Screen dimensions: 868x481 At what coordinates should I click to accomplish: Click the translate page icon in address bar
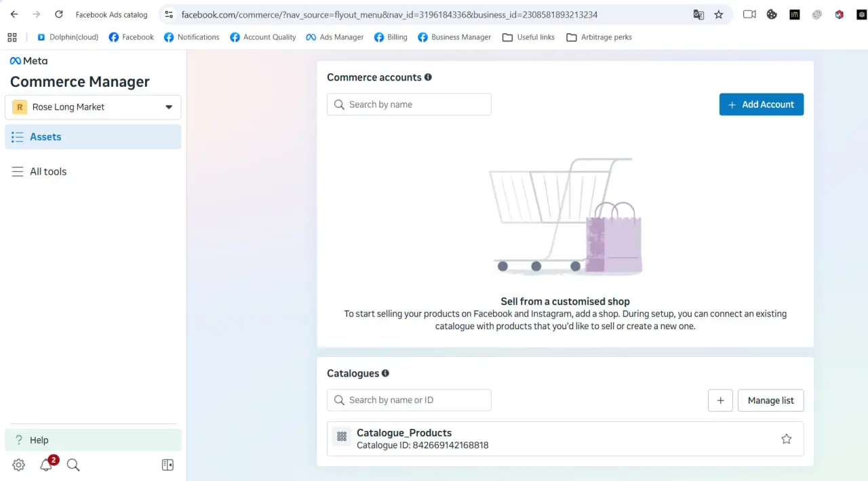[x=698, y=14]
